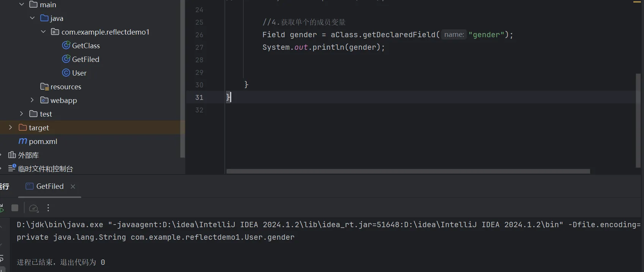Collapse the java source folder
The image size is (644, 272).
point(32,18)
